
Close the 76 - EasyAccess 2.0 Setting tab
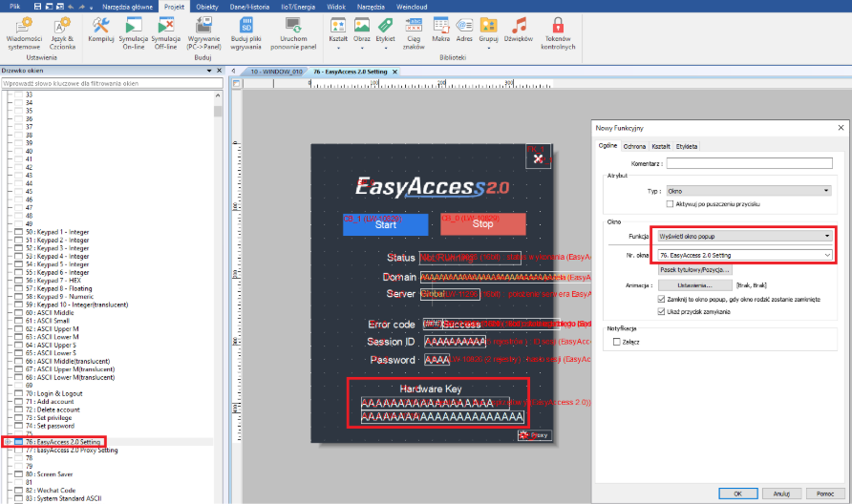pyautogui.click(x=395, y=72)
